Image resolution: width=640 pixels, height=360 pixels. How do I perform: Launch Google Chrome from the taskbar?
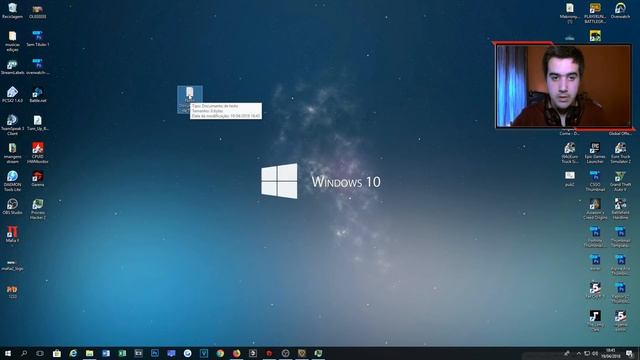click(x=220, y=353)
